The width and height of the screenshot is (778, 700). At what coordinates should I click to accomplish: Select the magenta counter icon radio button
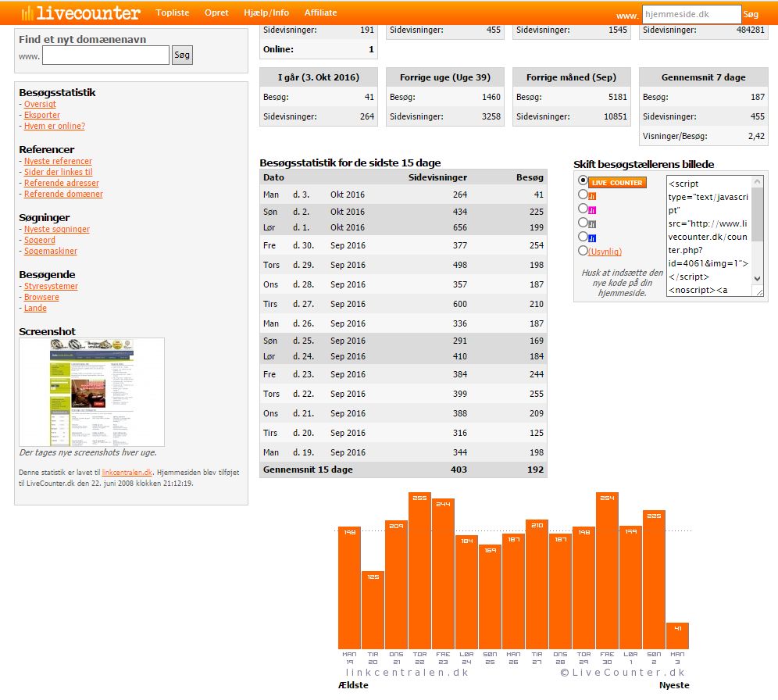[583, 209]
